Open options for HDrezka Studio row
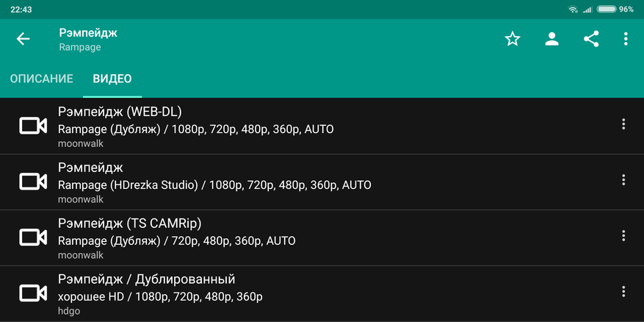The width and height of the screenshot is (644, 322). (x=623, y=179)
